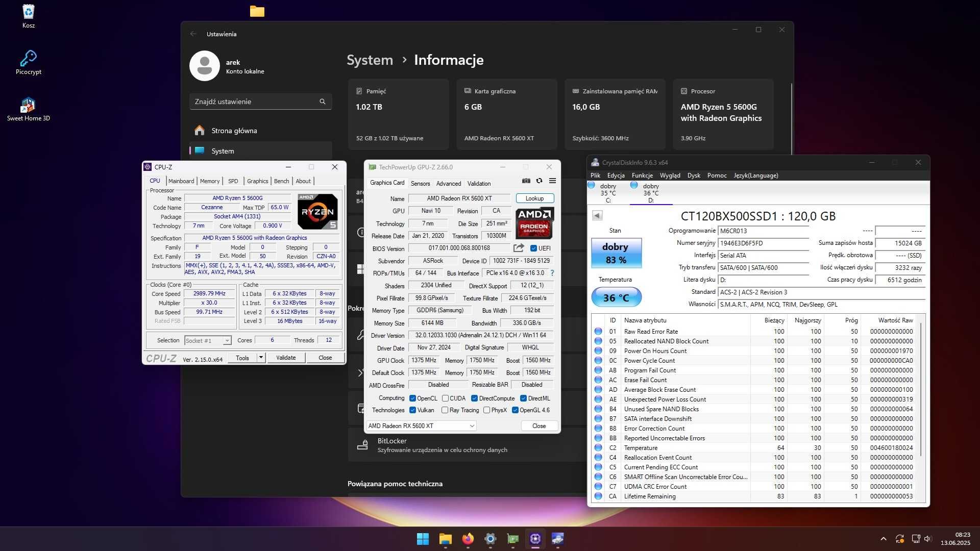The width and height of the screenshot is (980, 551).
Task: Switch to the Memory tab in CPU-Z
Action: click(x=210, y=181)
